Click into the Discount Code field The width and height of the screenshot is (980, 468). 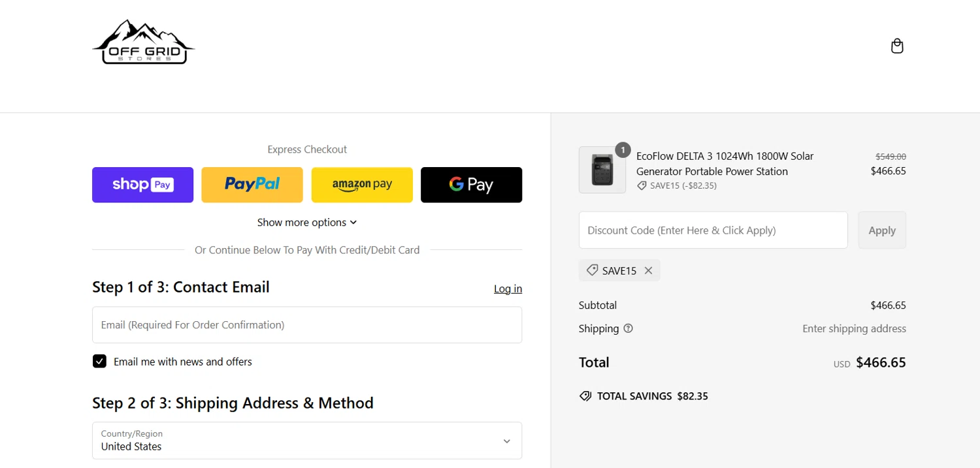click(713, 230)
